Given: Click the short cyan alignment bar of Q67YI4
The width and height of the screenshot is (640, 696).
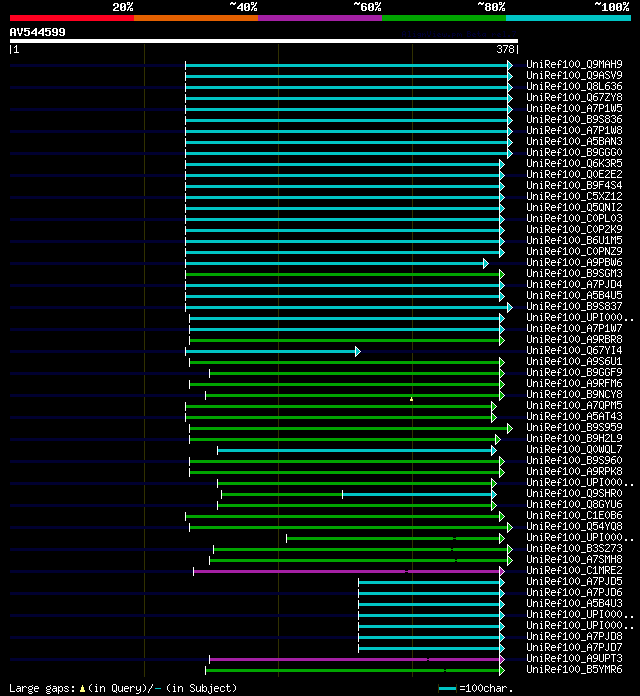Looking at the screenshot, I should coord(272,352).
